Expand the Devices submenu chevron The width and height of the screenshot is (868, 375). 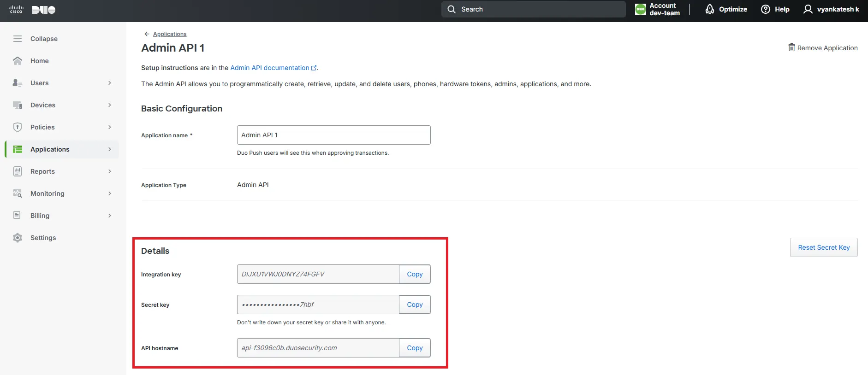click(110, 105)
